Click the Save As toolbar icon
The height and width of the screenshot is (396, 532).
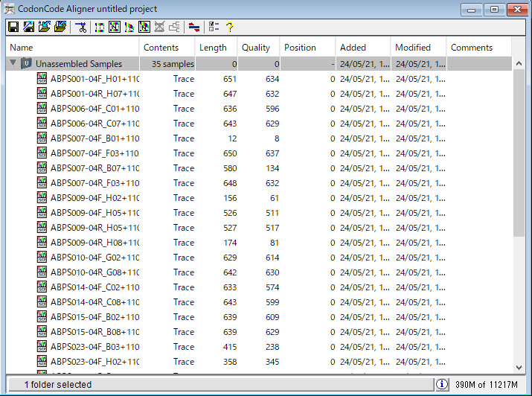tap(28, 28)
